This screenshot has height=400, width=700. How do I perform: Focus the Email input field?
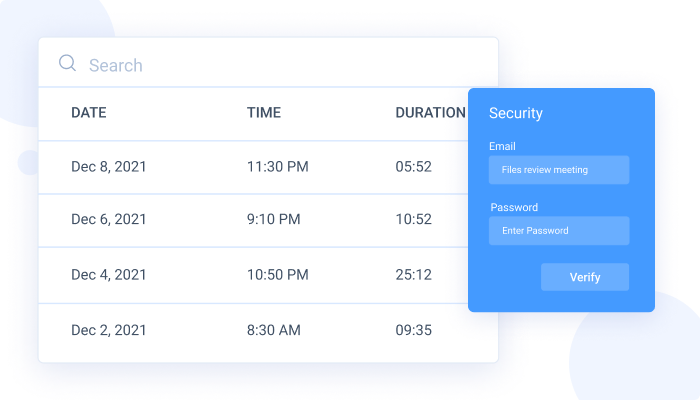(559, 170)
